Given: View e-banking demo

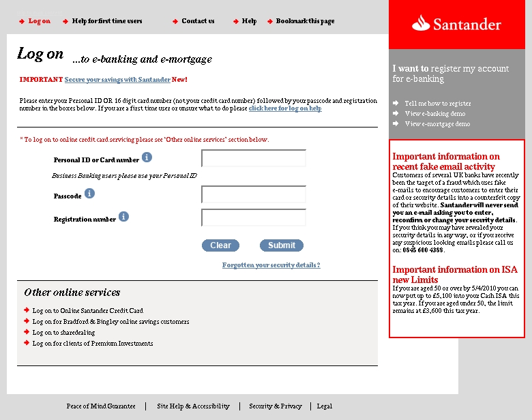Looking at the screenshot, I should [x=435, y=114].
